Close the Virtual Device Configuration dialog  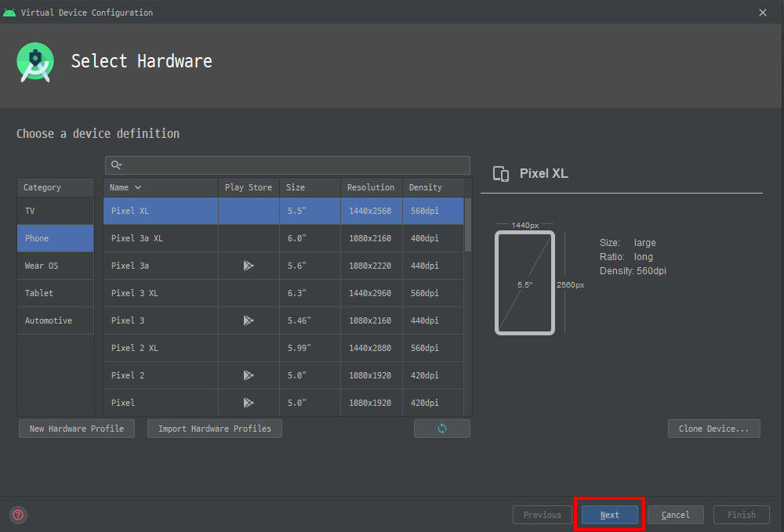763,13
